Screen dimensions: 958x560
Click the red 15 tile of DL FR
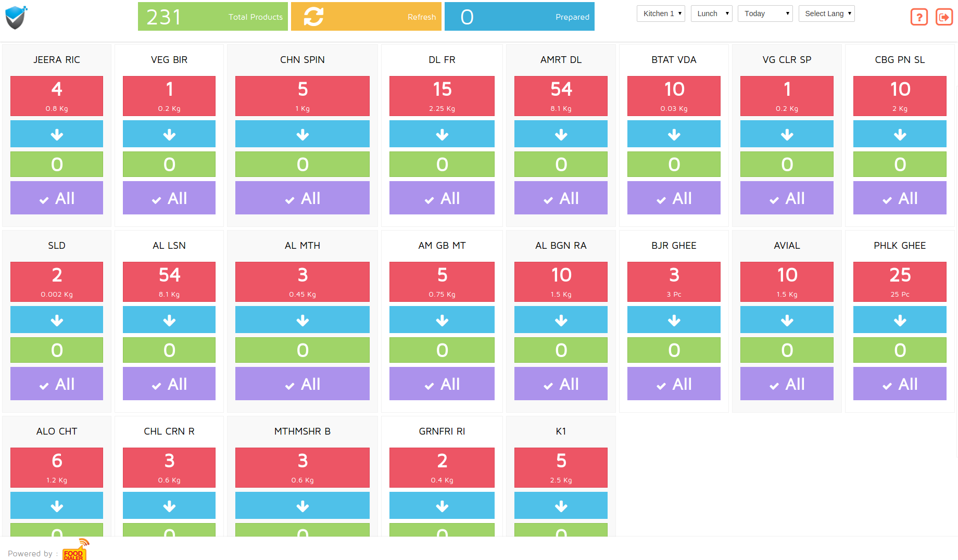[x=442, y=96]
